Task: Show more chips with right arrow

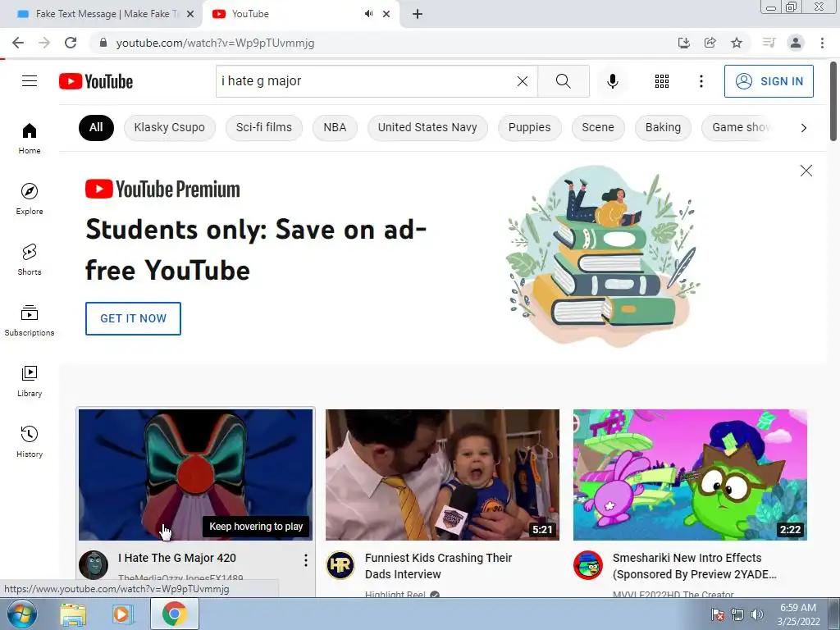Action: (803, 127)
